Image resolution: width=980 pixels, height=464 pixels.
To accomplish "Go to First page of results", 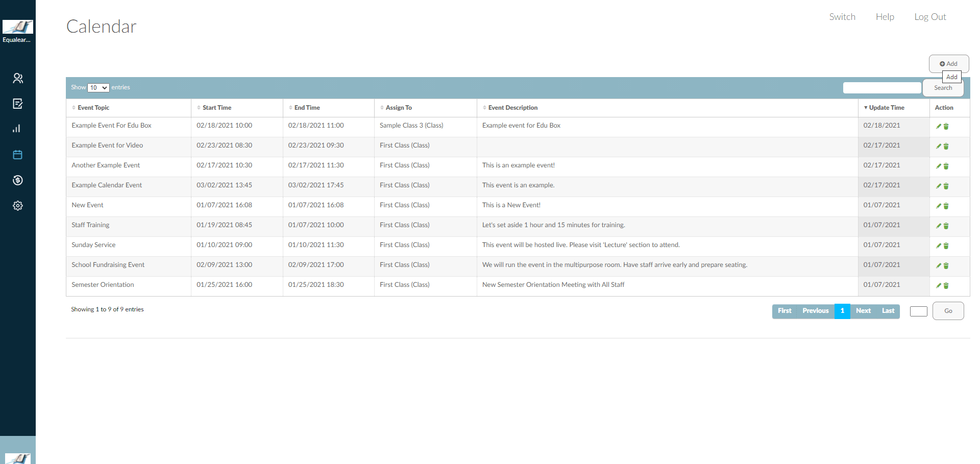I will point(785,311).
